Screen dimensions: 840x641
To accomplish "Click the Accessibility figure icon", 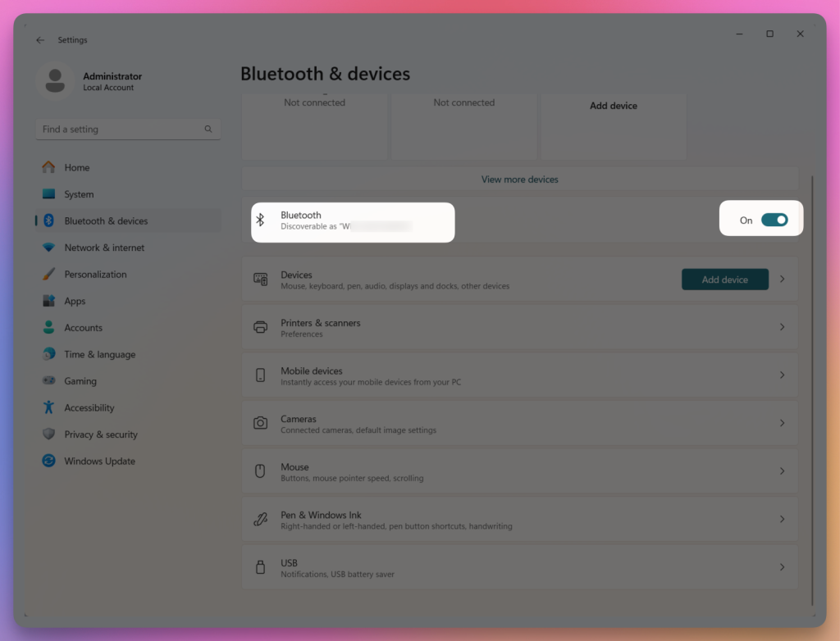I will 48,407.
